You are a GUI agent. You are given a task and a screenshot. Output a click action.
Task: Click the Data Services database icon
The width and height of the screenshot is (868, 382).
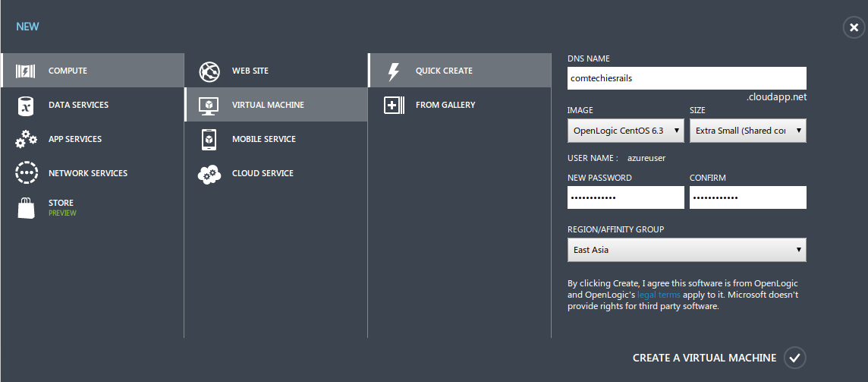point(27,106)
